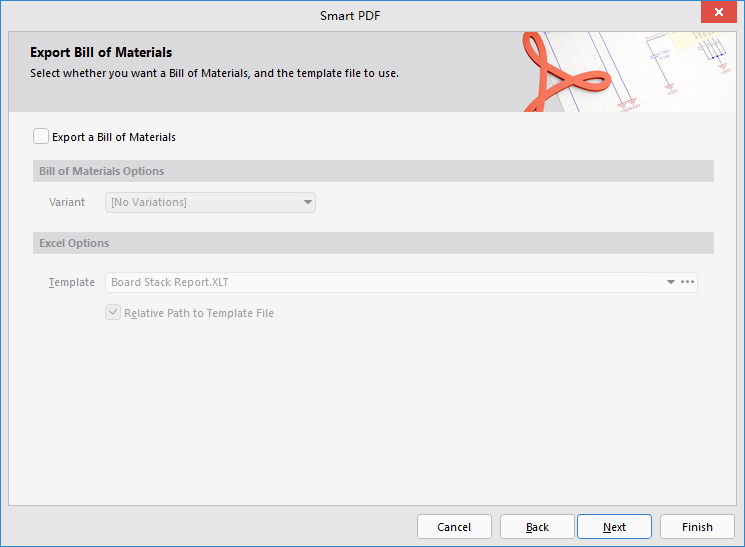
Task: Select the Excel Options section header
Action: pos(74,243)
